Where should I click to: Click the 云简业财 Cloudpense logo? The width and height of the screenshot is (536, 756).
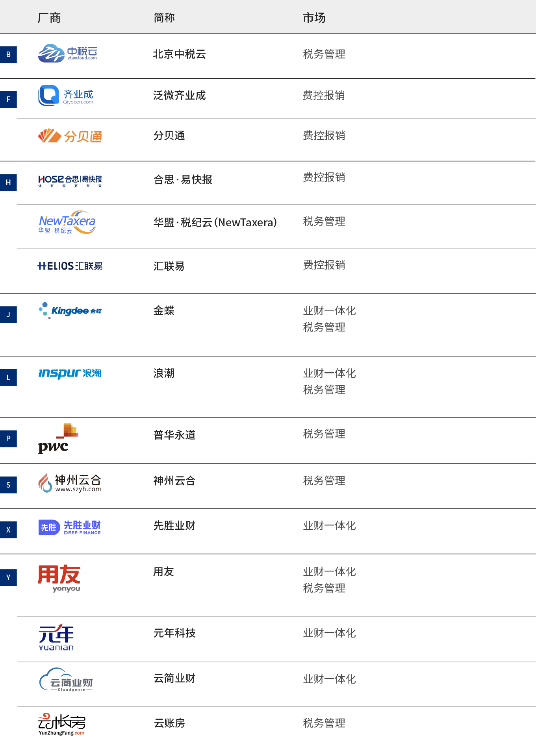(x=66, y=680)
